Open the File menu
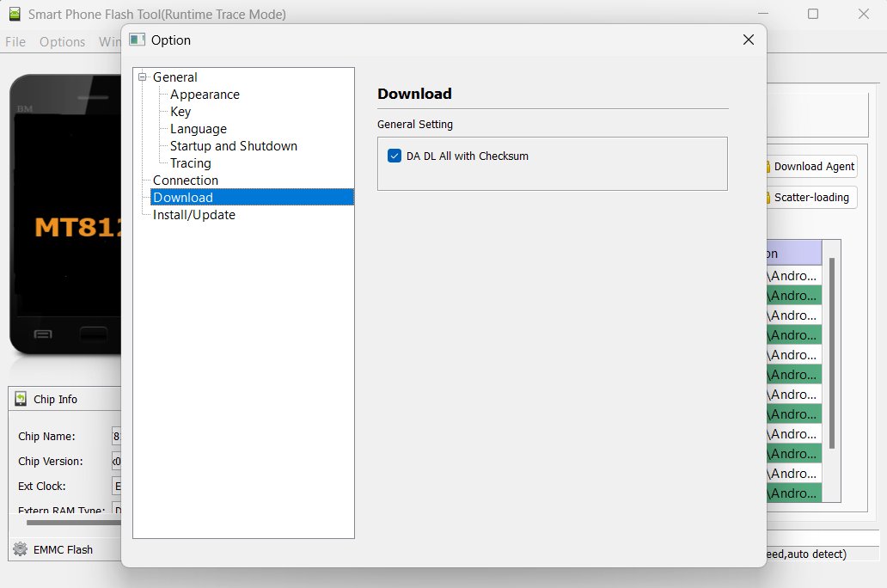Image resolution: width=887 pixels, height=588 pixels. pyautogui.click(x=15, y=41)
